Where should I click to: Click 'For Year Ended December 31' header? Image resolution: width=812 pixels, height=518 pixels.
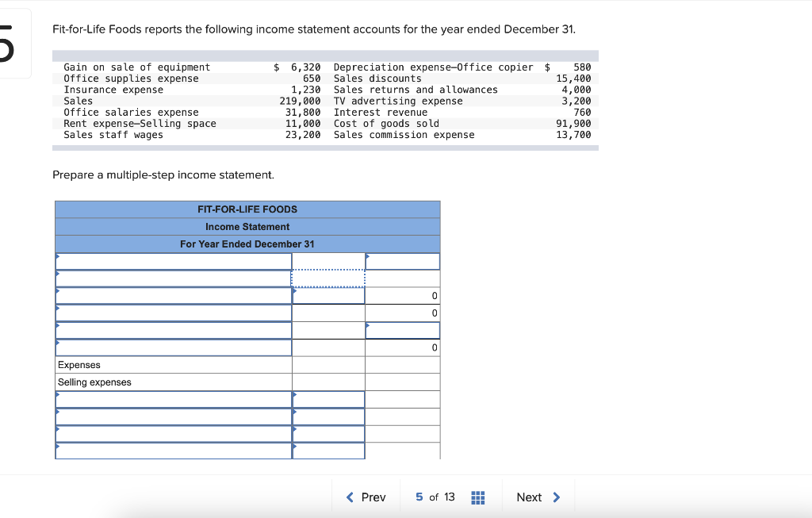tap(247, 244)
